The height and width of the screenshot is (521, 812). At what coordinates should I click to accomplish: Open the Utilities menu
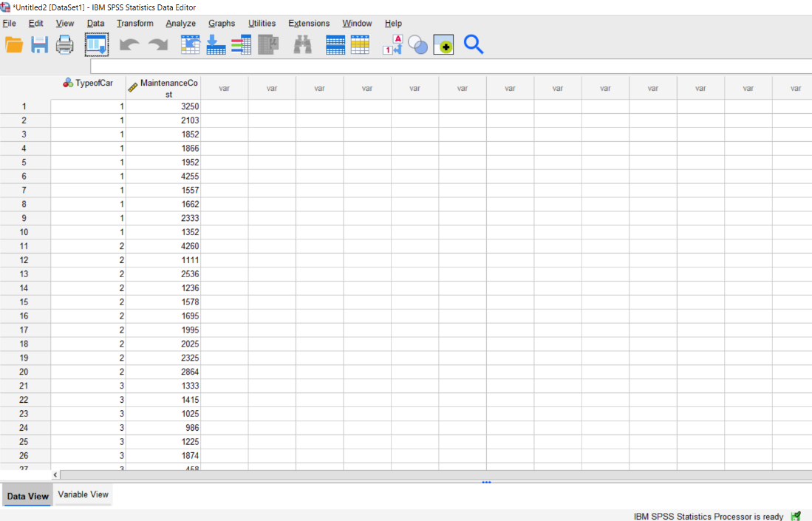pyautogui.click(x=262, y=24)
